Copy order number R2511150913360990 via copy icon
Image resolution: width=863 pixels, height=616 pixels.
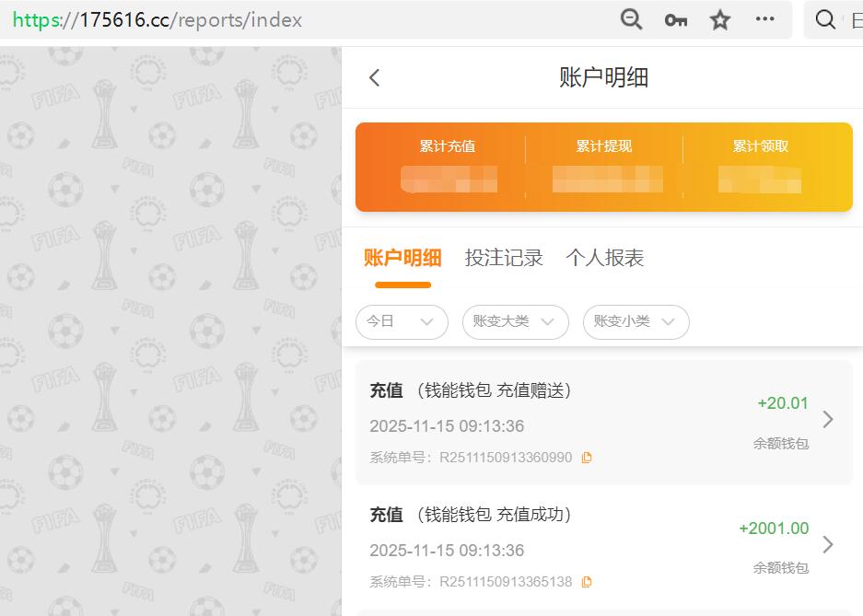pos(587,457)
